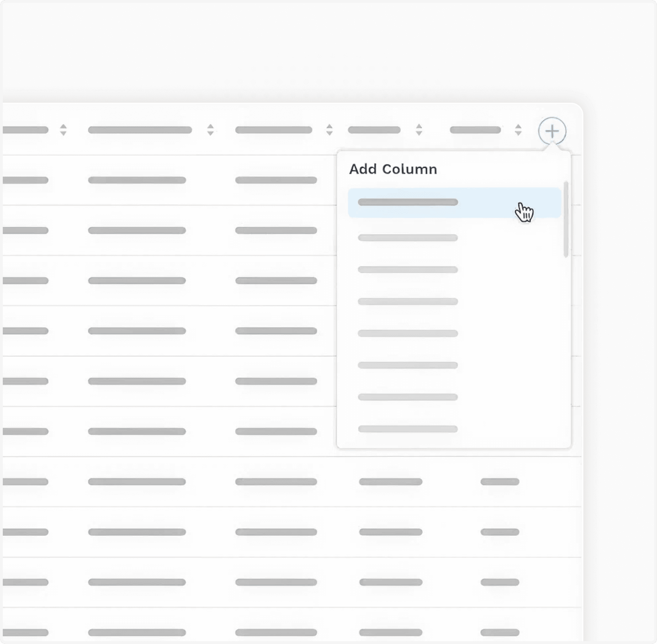Choose sixth option in Add Column list
This screenshot has height=644, width=657.
(x=408, y=365)
